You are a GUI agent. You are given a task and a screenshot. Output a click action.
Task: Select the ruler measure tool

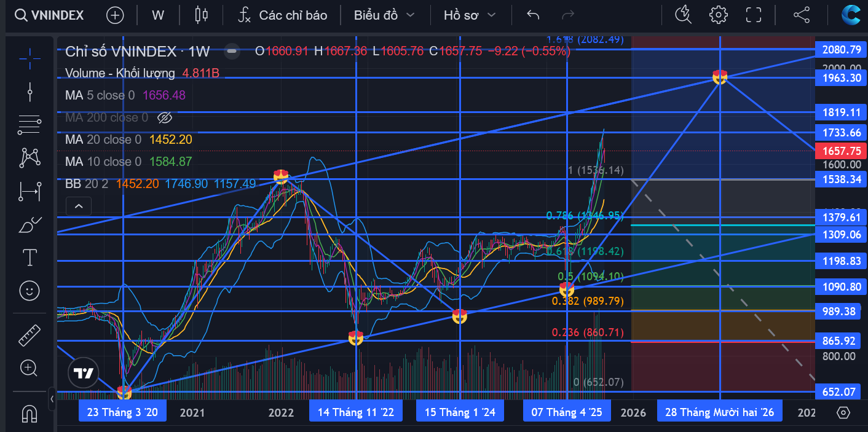tap(29, 335)
